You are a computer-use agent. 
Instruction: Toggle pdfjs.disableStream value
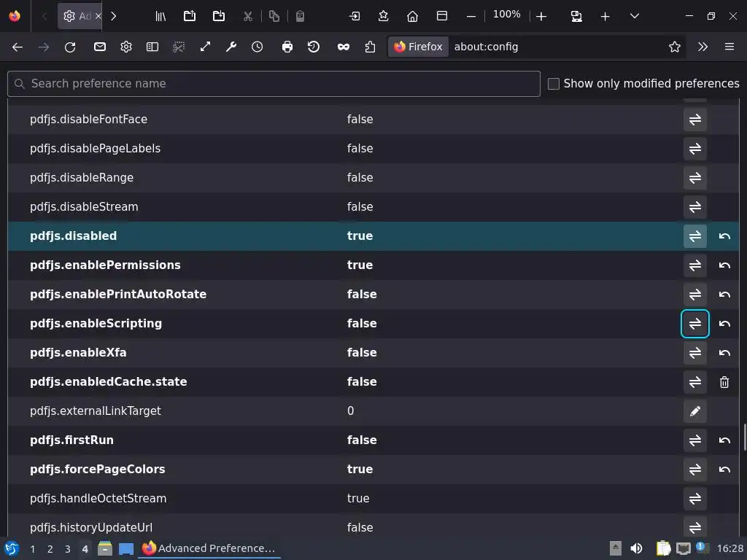point(695,206)
